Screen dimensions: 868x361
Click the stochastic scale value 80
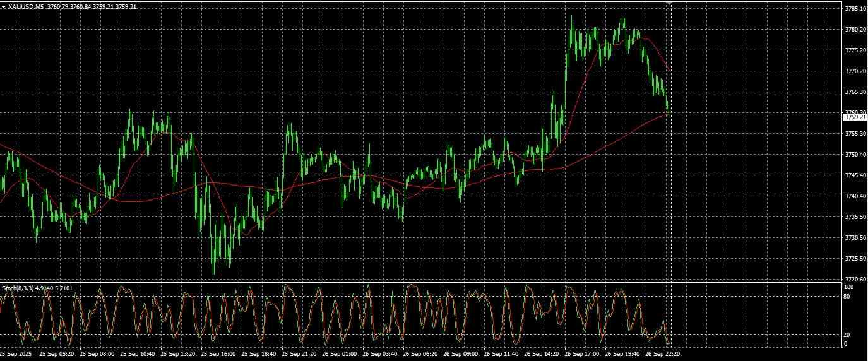tap(848, 296)
